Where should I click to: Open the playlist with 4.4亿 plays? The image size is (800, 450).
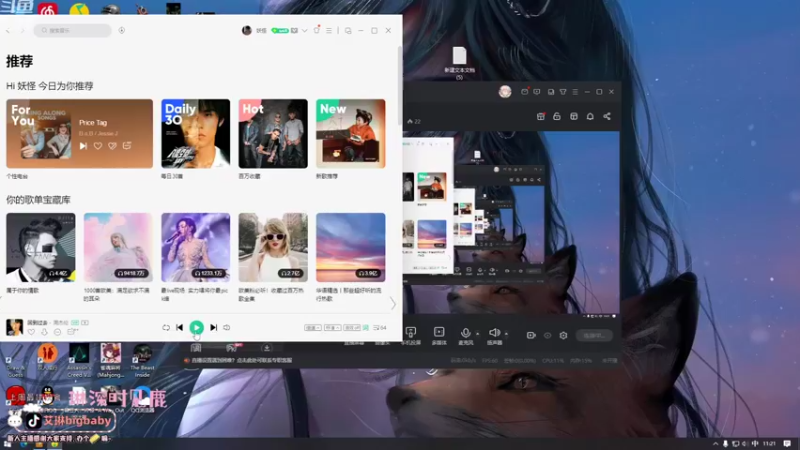tap(41, 247)
